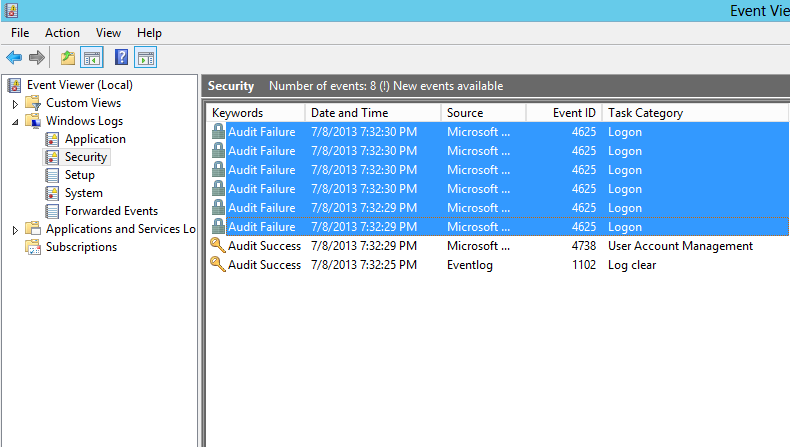Click padlock icon of last Audit Failure row
Viewport: 790px width, 447px height.
click(x=218, y=227)
